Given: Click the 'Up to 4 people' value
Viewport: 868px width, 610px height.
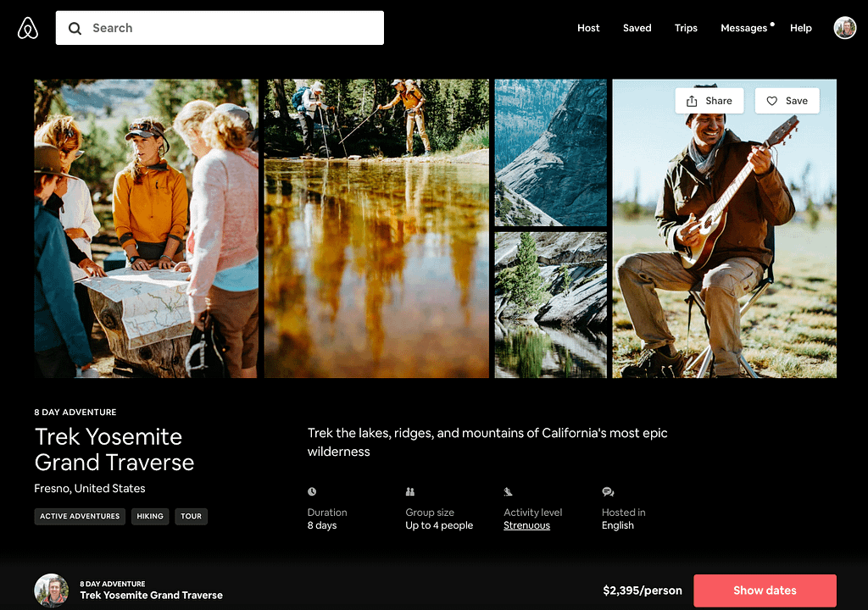Looking at the screenshot, I should (x=439, y=525).
